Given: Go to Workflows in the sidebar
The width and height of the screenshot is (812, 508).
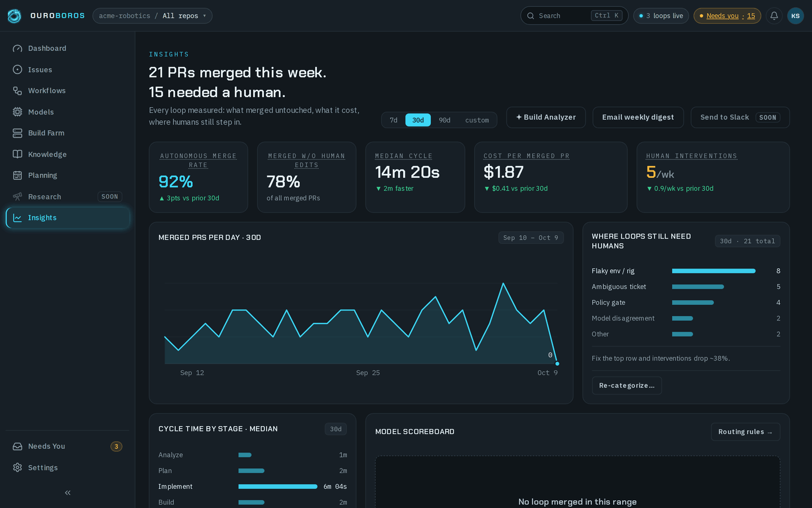Looking at the screenshot, I should point(68,91).
